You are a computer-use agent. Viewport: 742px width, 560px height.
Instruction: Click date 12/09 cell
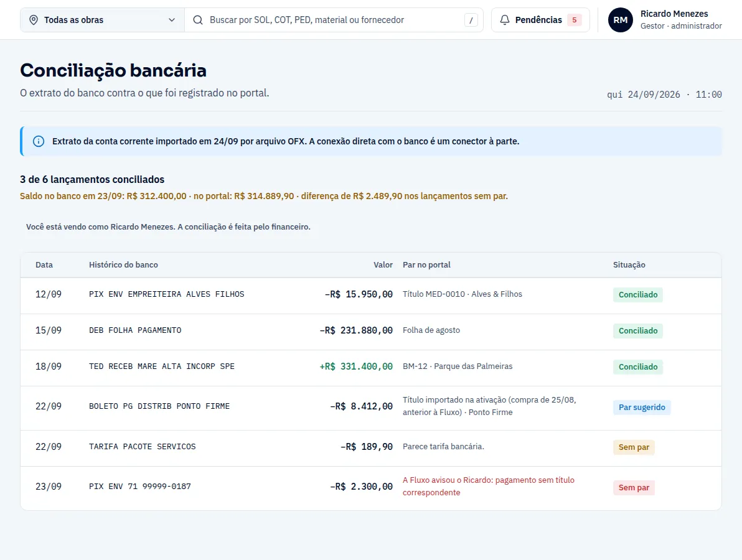tap(49, 294)
